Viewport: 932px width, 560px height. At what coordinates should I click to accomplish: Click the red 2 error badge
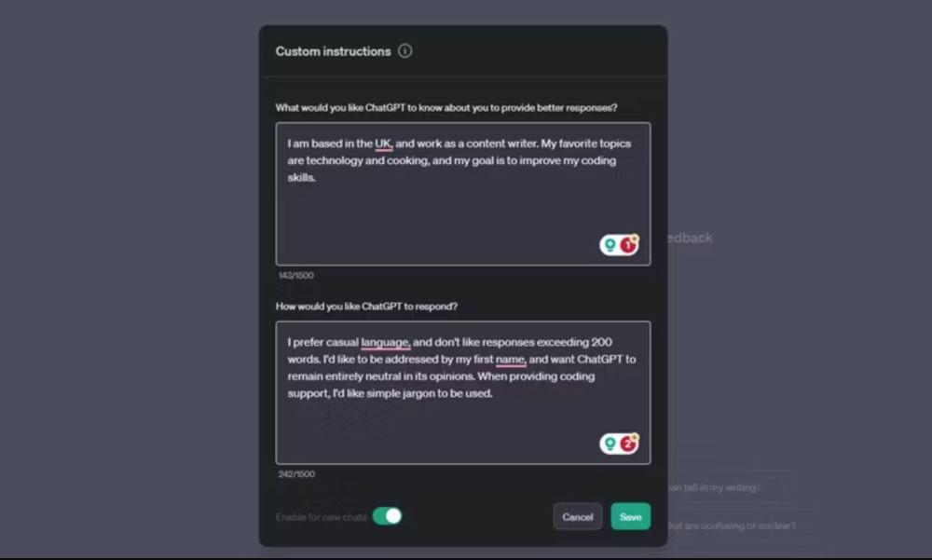[x=627, y=444]
